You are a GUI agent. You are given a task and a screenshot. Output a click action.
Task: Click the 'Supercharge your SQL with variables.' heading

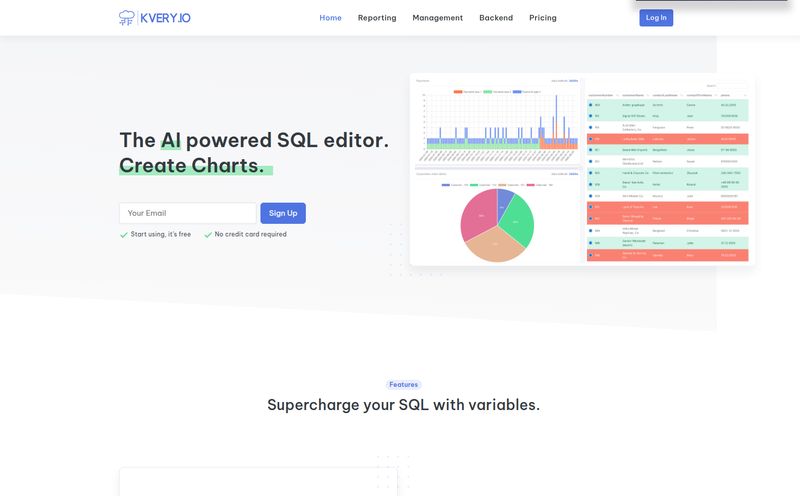(x=404, y=405)
